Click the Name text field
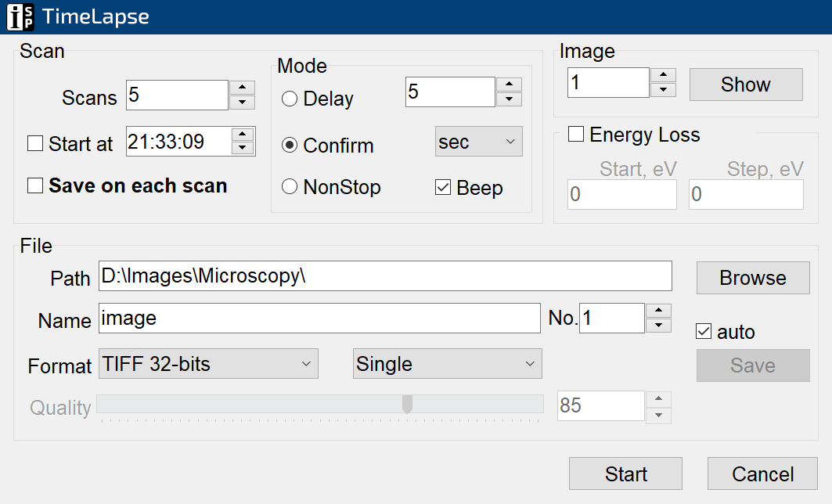Screen dimensions: 832x504 point(319,319)
